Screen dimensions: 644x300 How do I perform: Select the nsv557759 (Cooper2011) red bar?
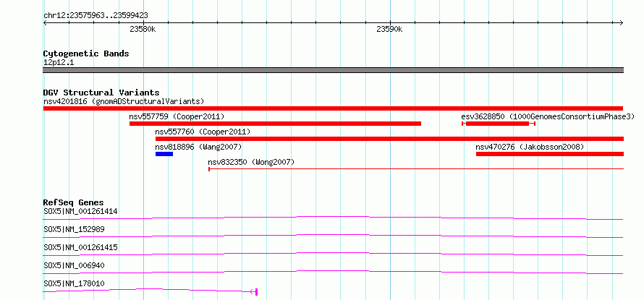tap(275, 124)
